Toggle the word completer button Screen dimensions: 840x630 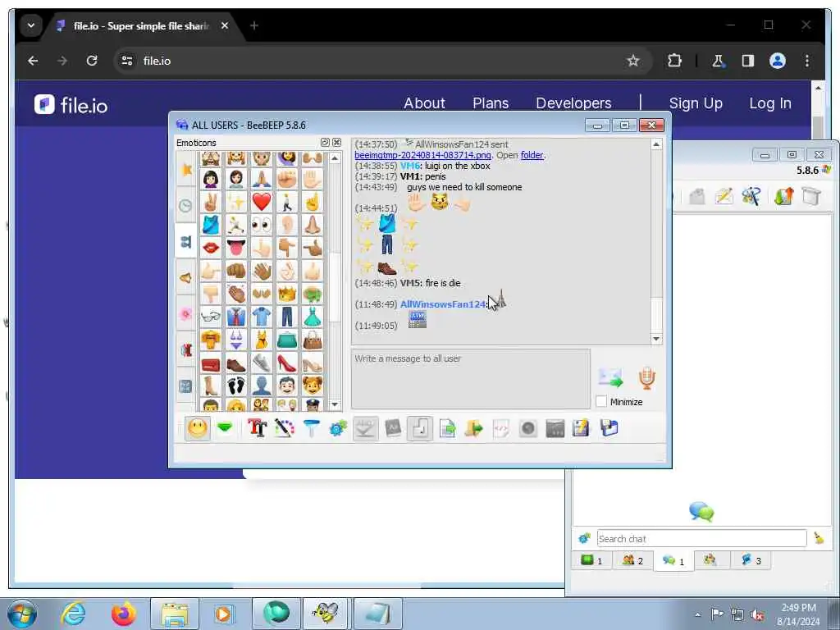click(x=393, y=428)
